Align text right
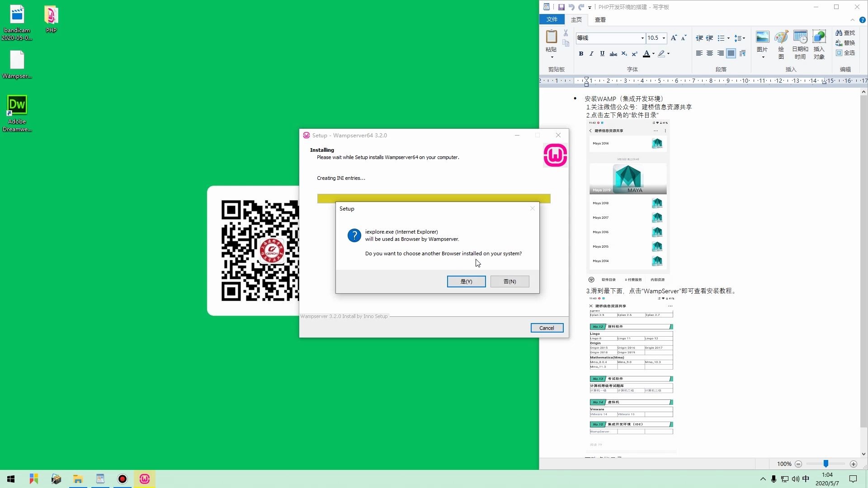Viewport: 868px width, 488px height. [x=721, y=54]
